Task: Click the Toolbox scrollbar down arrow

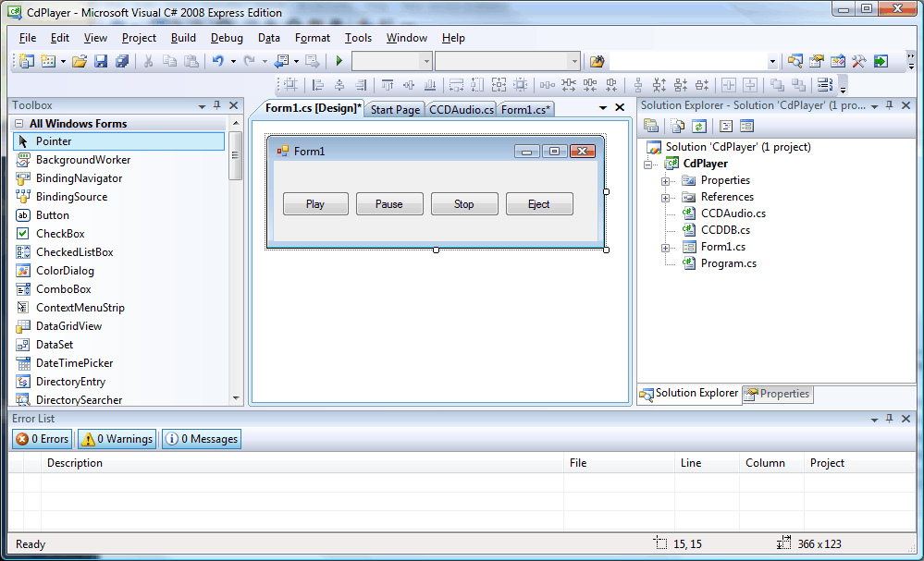Action: click(x=236, y=398)
